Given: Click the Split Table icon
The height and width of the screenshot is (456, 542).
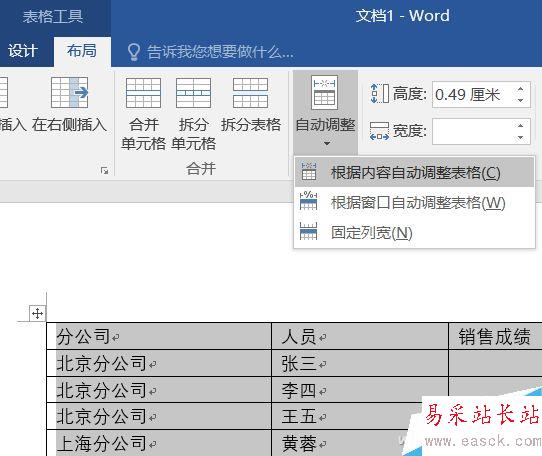Looking at the screenshot, I should point(251,93).
